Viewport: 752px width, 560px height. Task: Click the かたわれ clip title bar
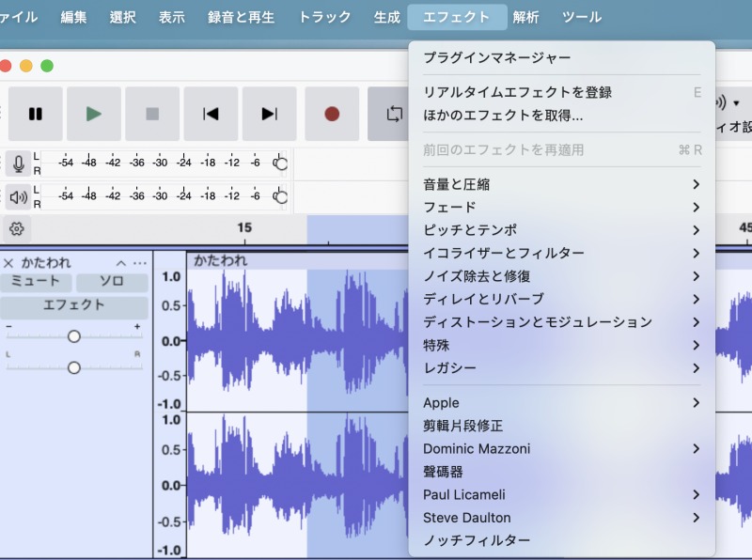pos(297,261)
